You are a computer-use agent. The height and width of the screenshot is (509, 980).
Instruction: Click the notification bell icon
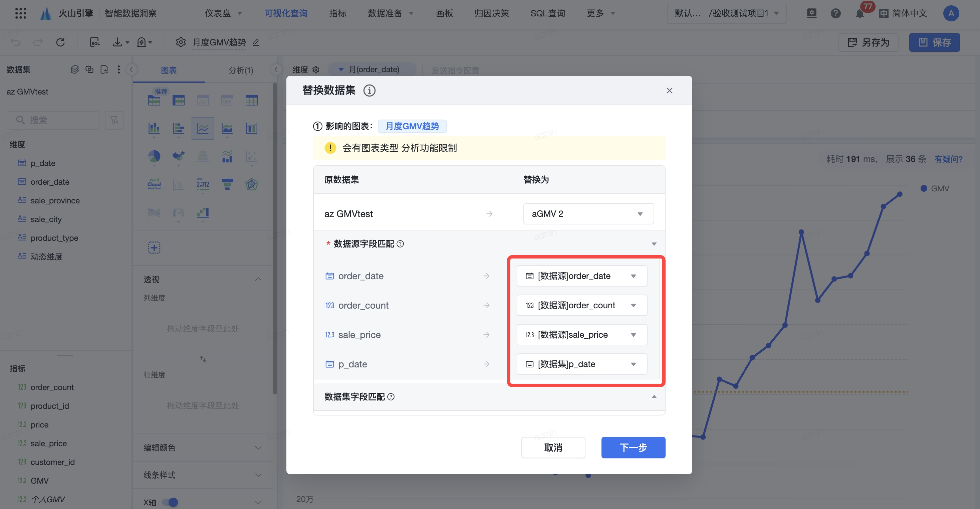pyautogui.click(x=860, y=14)
